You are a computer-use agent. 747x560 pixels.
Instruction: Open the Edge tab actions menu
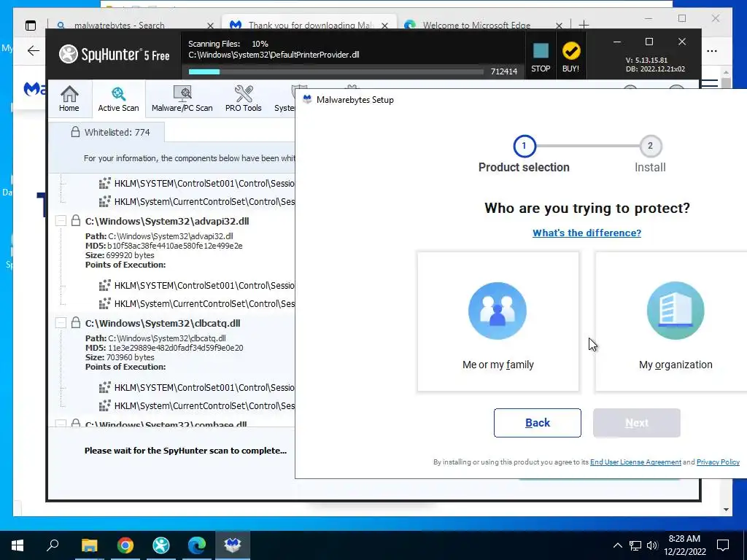(x=31, y=26)
